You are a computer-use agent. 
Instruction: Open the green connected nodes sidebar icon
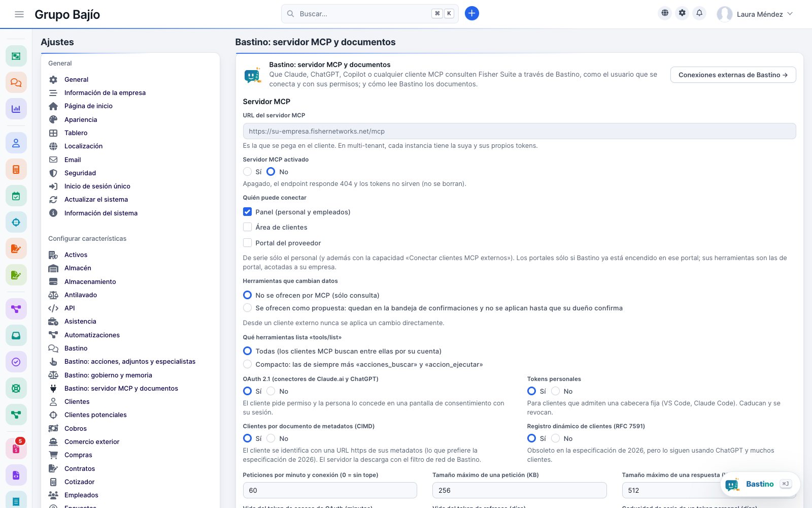tap(16, 415)
